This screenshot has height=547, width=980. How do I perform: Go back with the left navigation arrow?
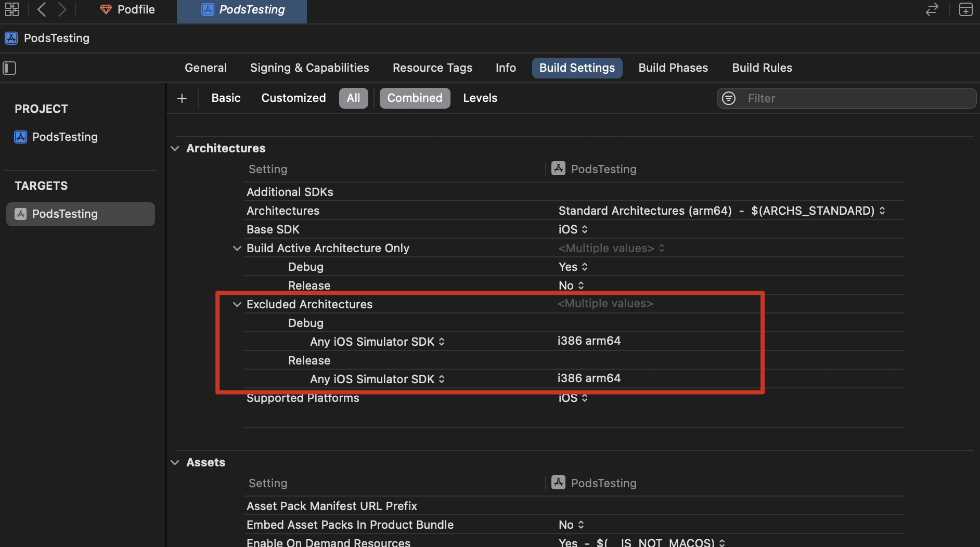click(x=42, y=9)
